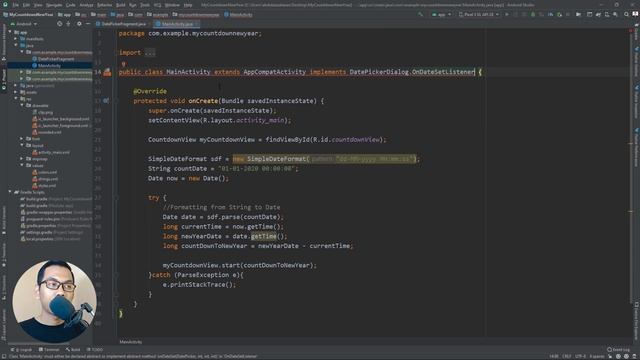Toggle the Event Log window

[618, 350]
